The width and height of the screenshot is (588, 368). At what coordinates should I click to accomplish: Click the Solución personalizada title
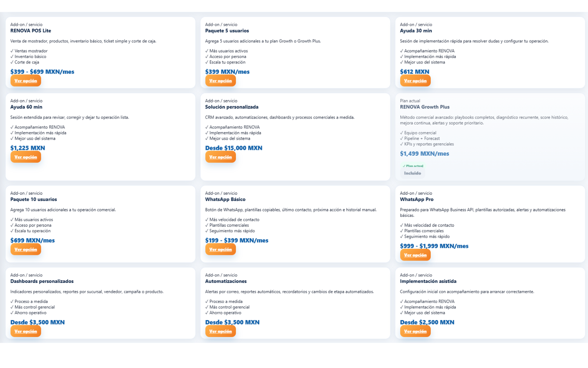[x=232, y=107]
